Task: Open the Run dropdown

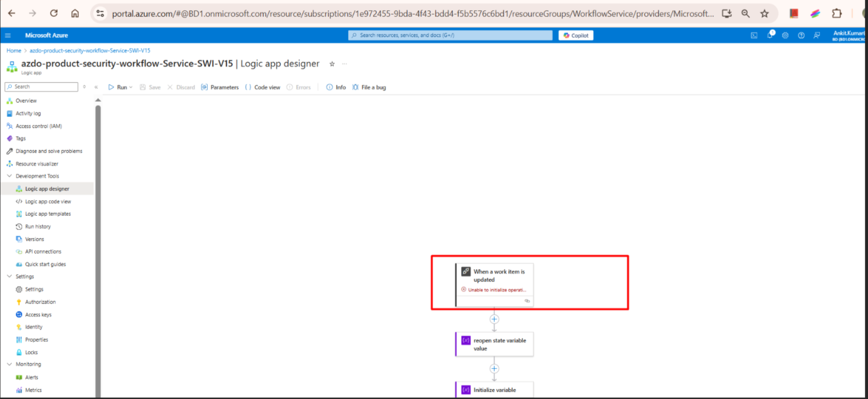Action: coord(120,87)
